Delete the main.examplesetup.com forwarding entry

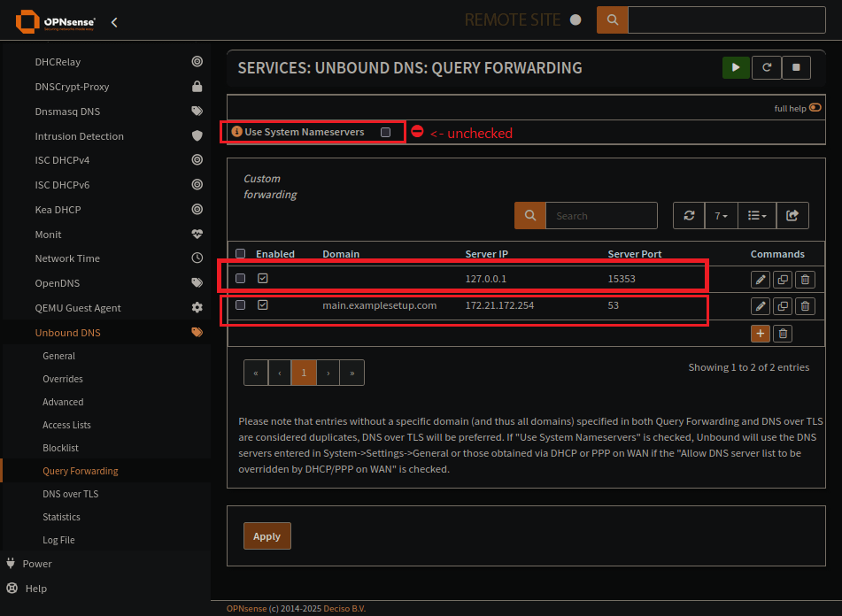(x=805, y=306)
